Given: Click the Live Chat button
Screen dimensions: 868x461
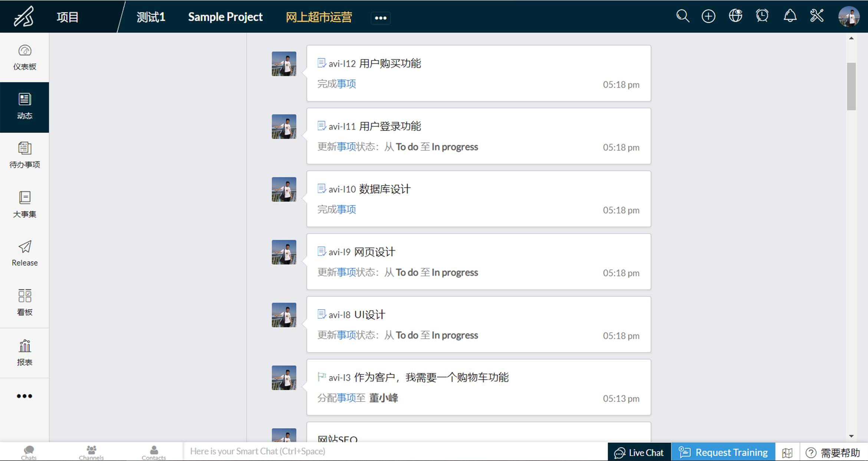Looking at the screenshot, I should (639, 452).
